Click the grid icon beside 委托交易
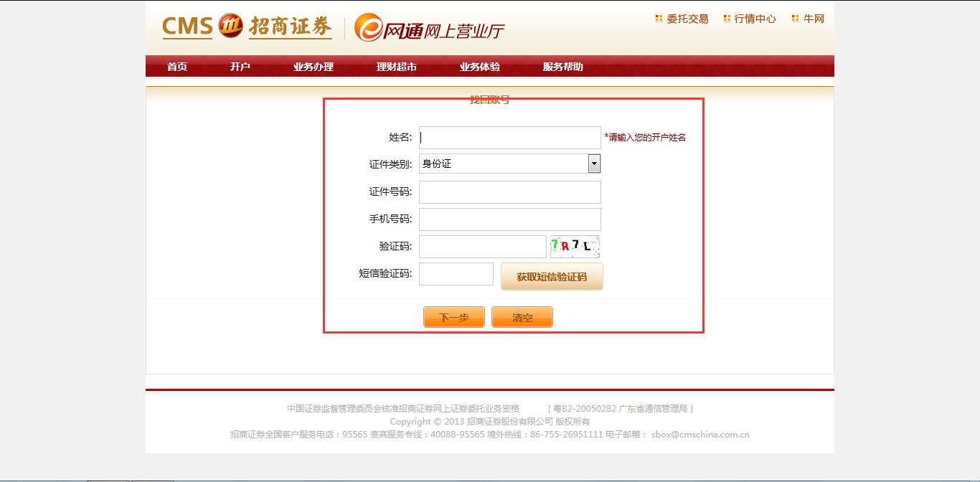 (658, 19)
